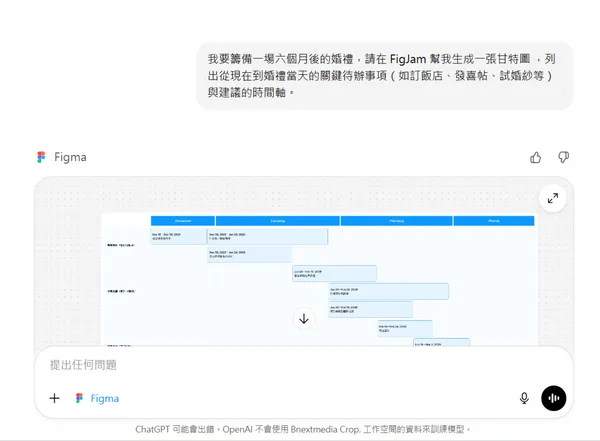Select the January column header in Gantt chart
Image resolution: width=600 pixels, height=441 pixels.
[x=277, y=220]
